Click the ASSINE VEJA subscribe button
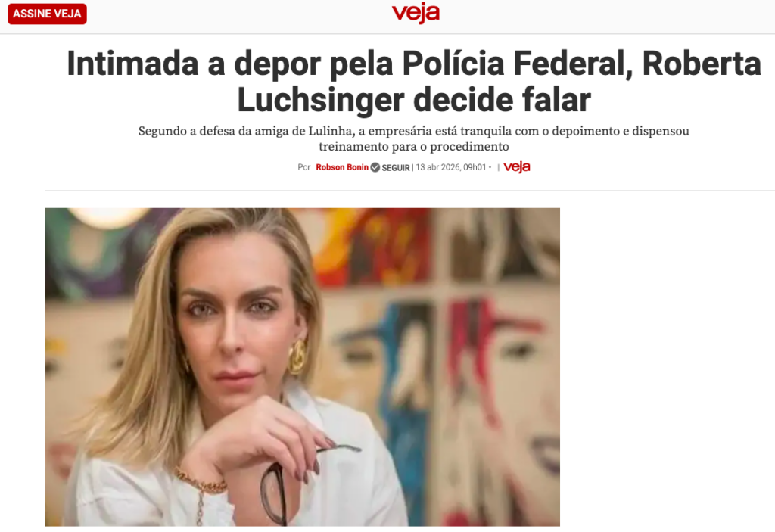The height and width of the screenshot is (532, 775). (47, 14)
